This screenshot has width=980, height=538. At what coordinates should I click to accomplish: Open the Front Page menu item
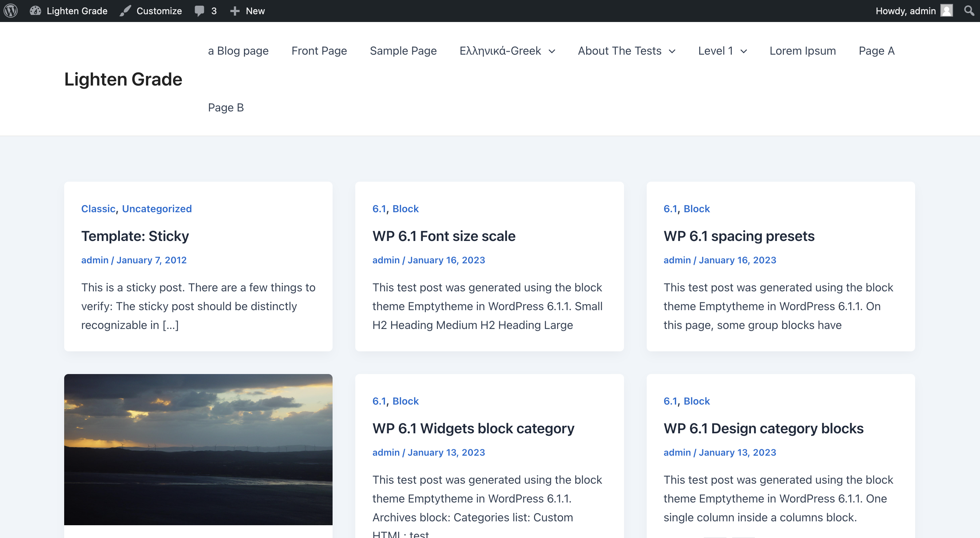[x=319, y=51]
